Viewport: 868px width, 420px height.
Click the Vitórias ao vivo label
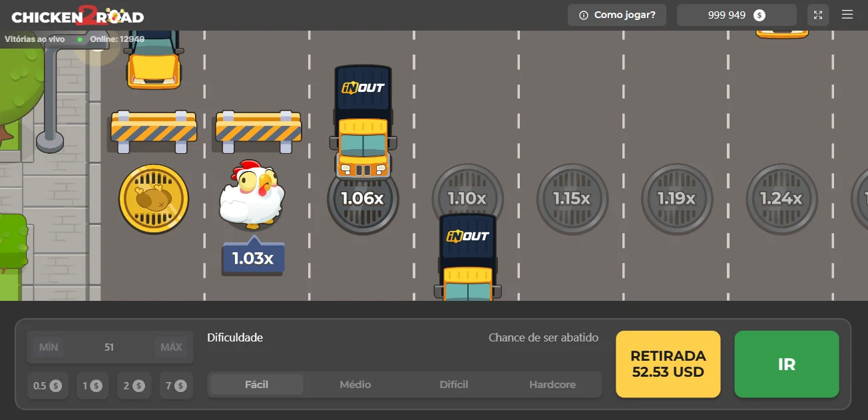click(35, 39)
